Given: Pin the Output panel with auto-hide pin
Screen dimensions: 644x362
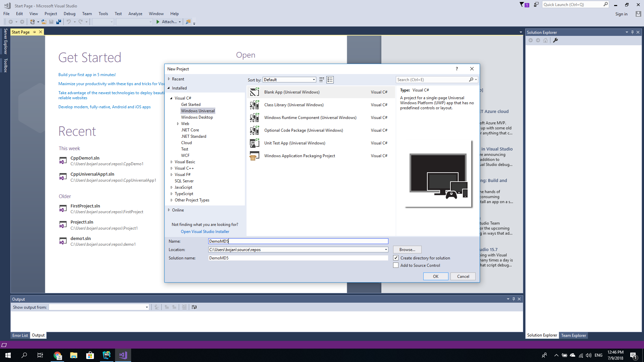Looking at the screenshot, I should pos(514,299).
